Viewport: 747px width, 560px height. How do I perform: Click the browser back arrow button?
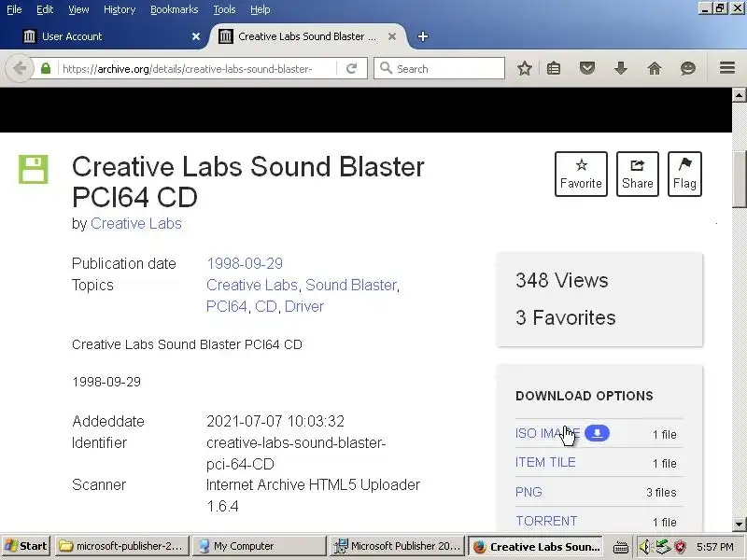(20, 68)
